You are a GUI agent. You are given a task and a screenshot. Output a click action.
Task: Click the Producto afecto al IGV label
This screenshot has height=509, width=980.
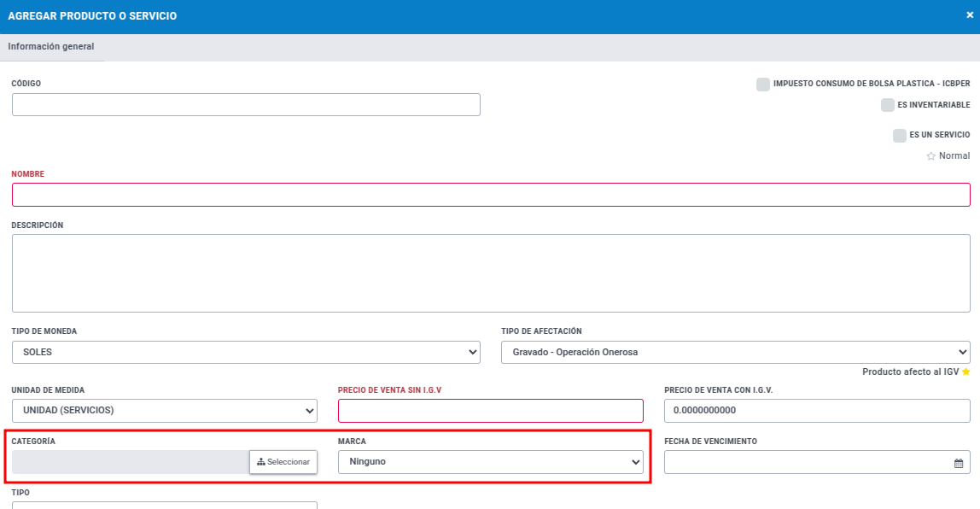click(910, 372)
